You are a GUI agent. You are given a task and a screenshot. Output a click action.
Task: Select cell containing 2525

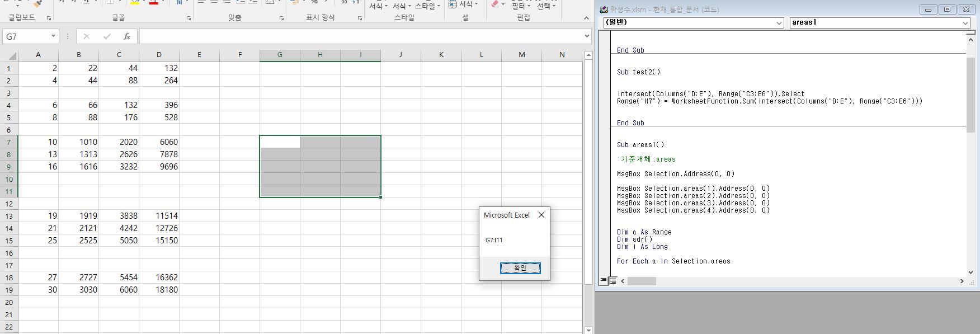[78, 241]
